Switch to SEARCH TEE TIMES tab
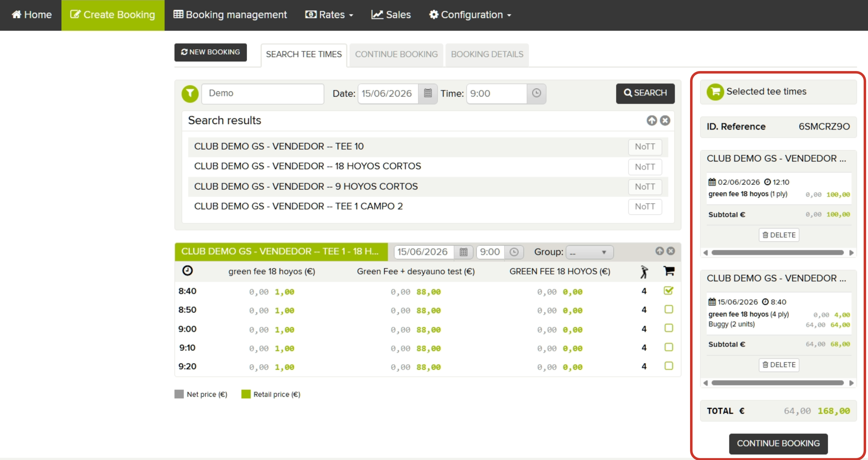 point(304,55)
